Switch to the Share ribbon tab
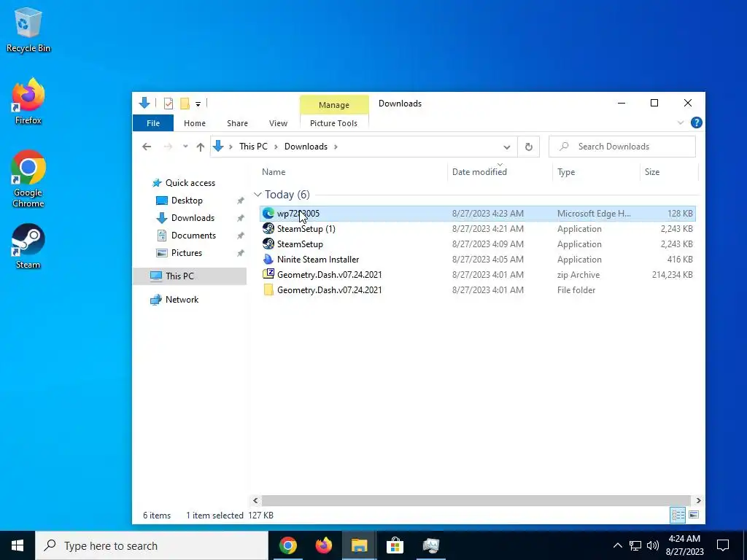The image size is (747, 560). (237, 123)
